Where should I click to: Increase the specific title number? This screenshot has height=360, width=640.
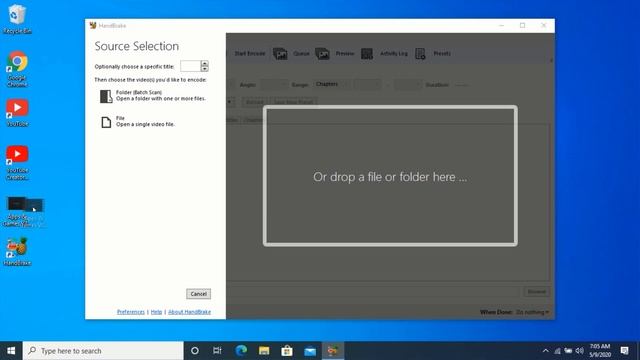click(204, 63)
